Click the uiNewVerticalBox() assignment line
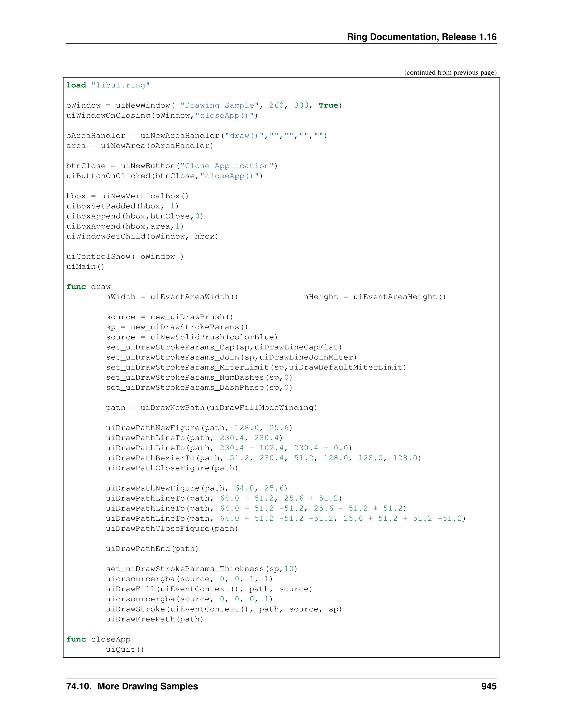The image size is (563, 728). 127,196
